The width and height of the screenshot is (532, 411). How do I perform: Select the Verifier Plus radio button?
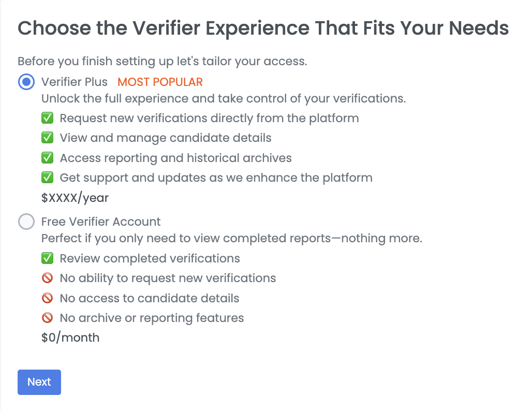26,82
